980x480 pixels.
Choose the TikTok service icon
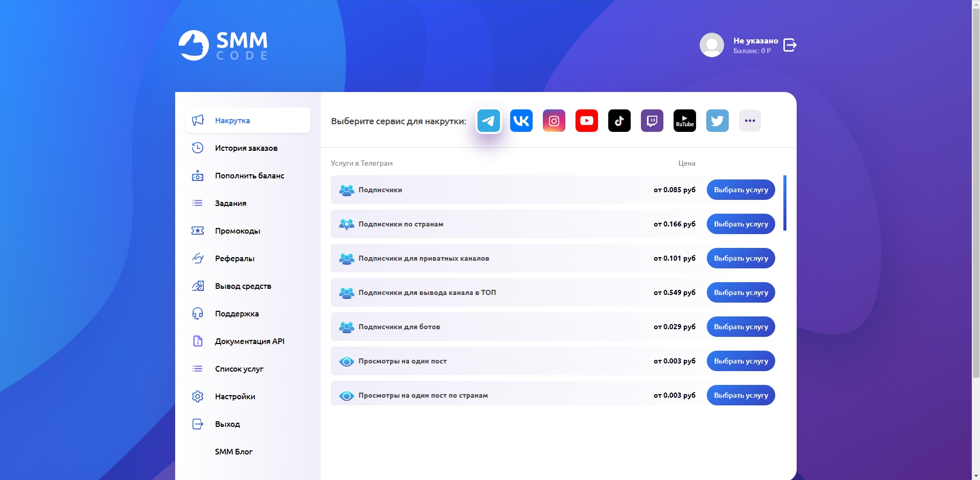[619, 121]
